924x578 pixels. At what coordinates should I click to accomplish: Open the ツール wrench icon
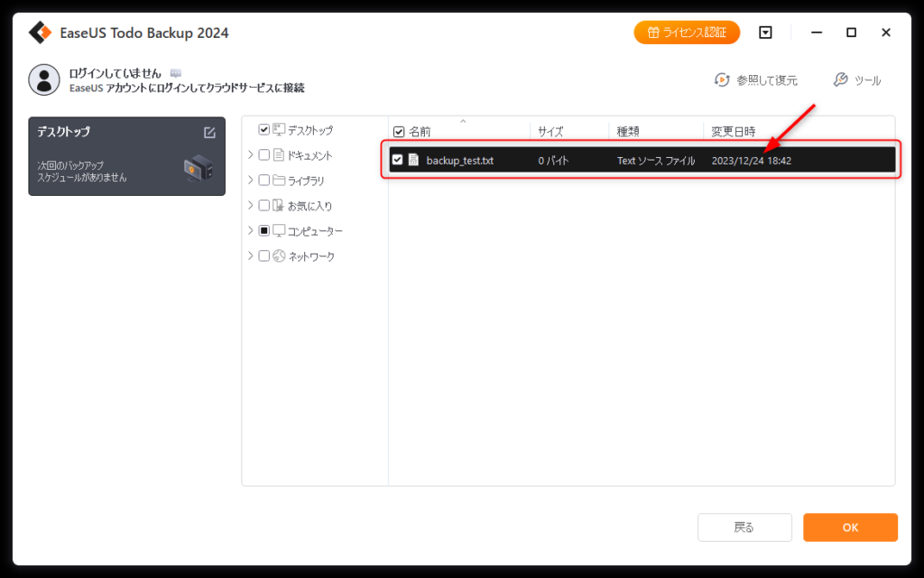pyautogui.click(x=840, y=80)
